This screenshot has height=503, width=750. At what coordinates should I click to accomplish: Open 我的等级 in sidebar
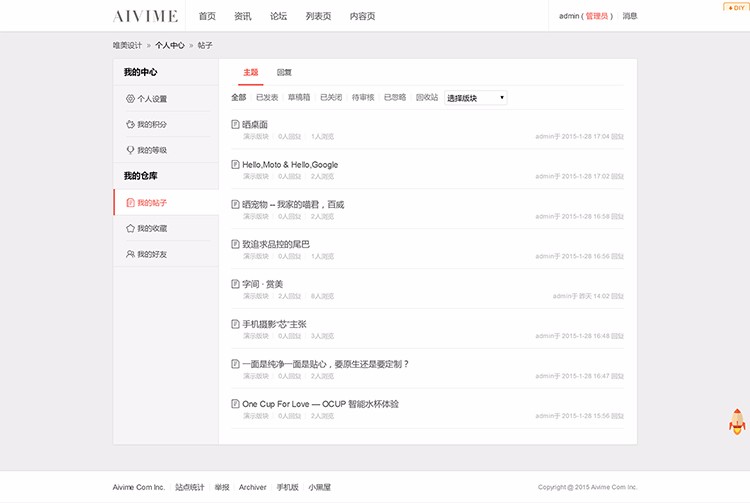[x=152, y=150]
